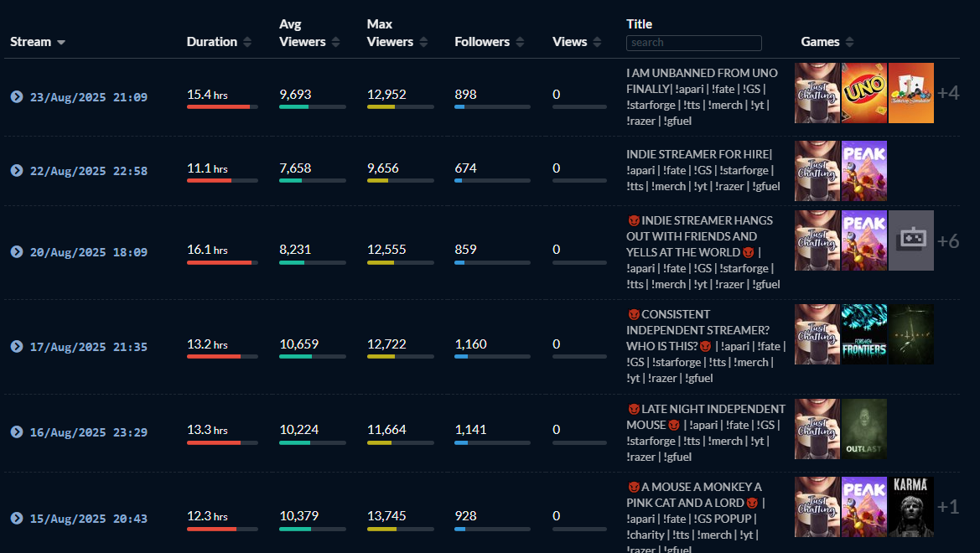Click title 'I AM UNBANNED FROM UNO FINALLY'

click(701, 80)
